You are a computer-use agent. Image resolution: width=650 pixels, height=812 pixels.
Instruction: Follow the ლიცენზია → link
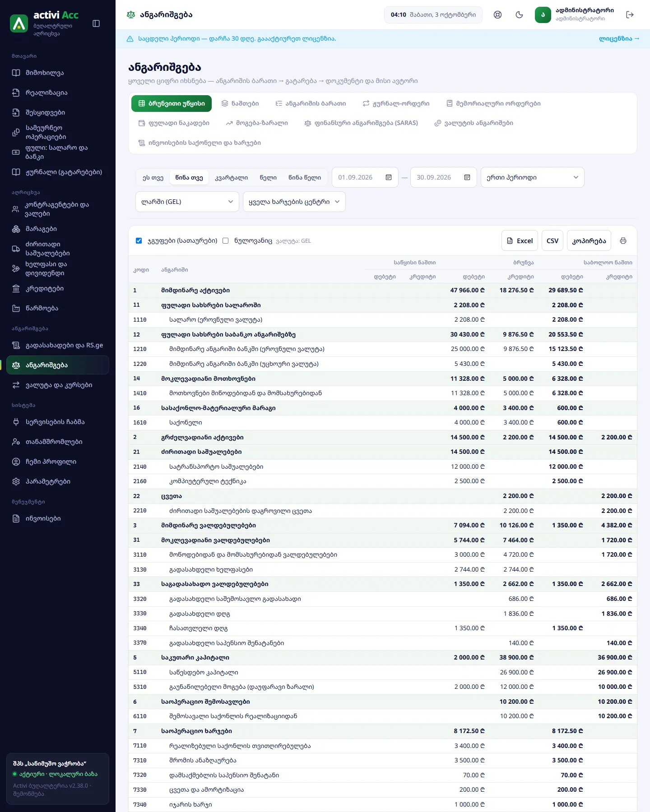pos(619,39)
